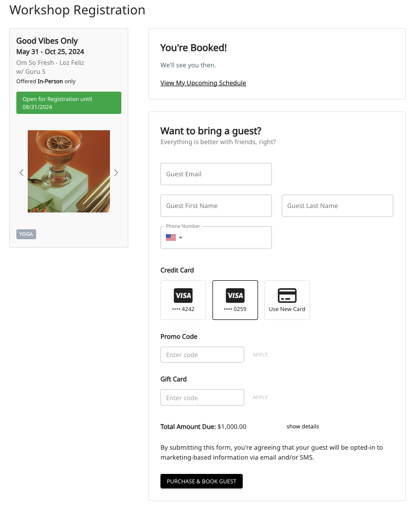Click the US flag icon

[171, 238]
